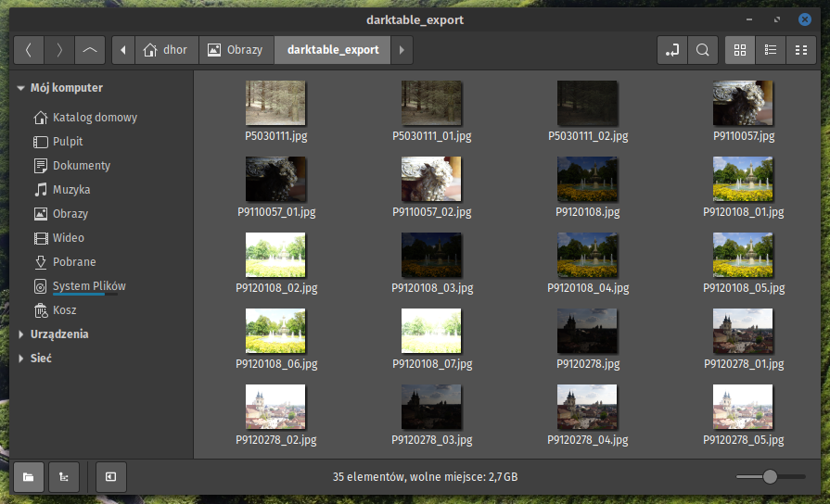
Task: Show tree view in the sidebar
Action: (63, 477)
